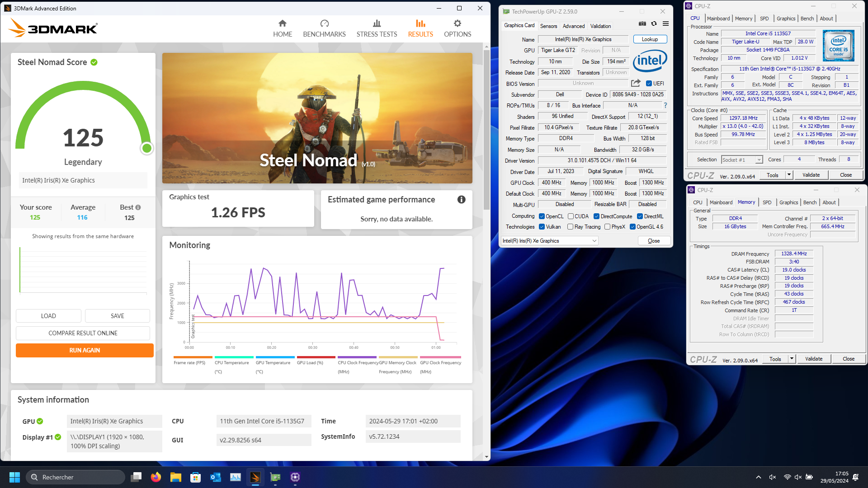Click the Wi-Fi tray icon

[x=787, y=477]
